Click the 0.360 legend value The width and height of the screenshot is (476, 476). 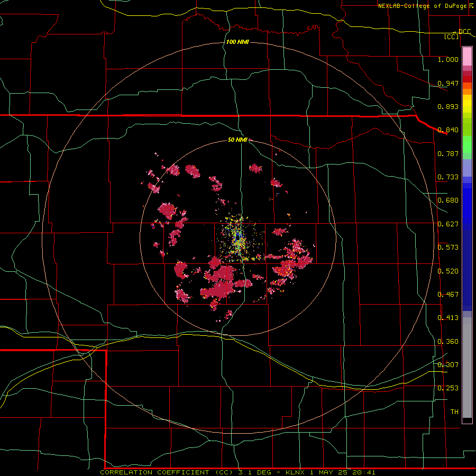(x=448, y=342)
